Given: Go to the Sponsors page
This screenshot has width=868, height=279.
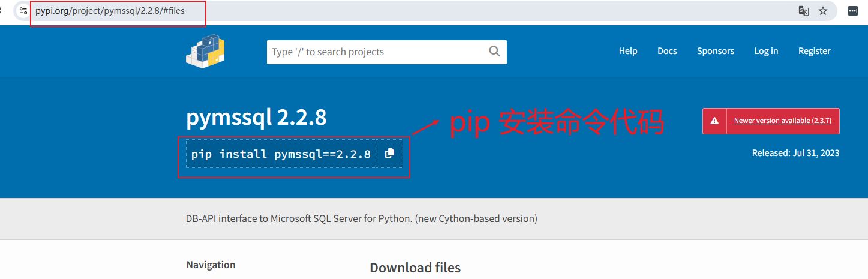Looking at the screenshot, I should point(715,51).
